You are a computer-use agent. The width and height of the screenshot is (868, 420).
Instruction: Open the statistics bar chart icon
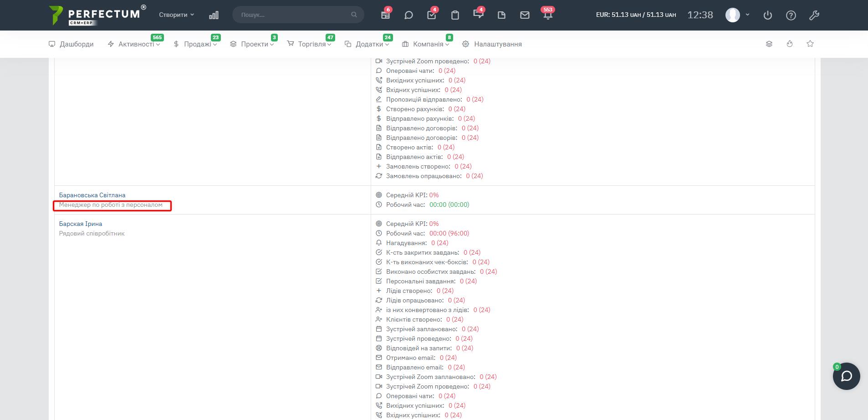[214, 15]
